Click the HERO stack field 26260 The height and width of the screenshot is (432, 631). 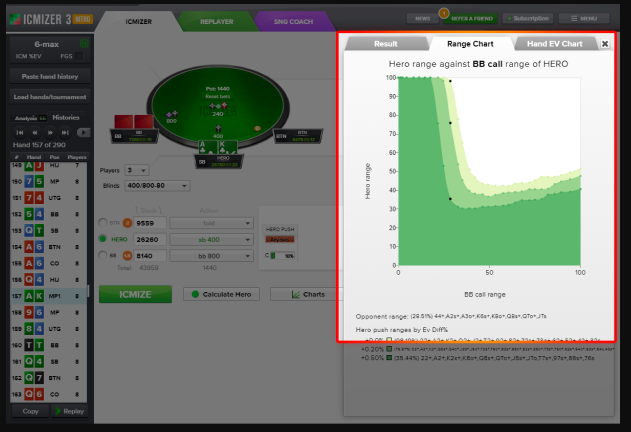[150, 240]
